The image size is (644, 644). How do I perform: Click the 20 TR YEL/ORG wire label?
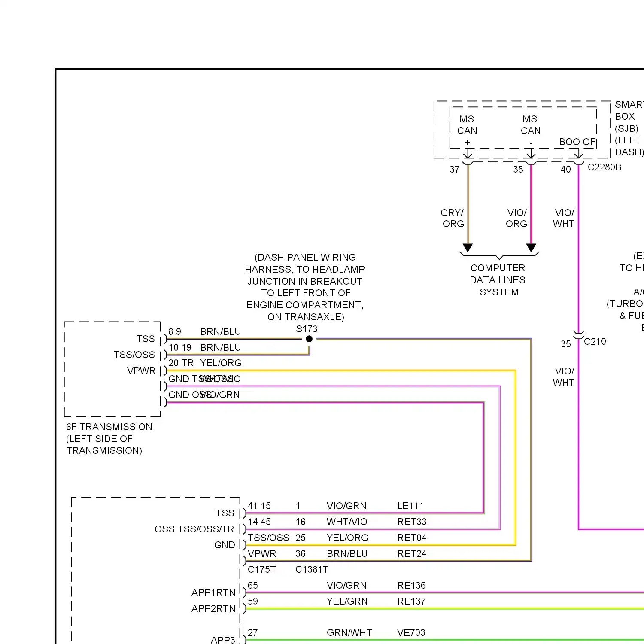(205, 363)
